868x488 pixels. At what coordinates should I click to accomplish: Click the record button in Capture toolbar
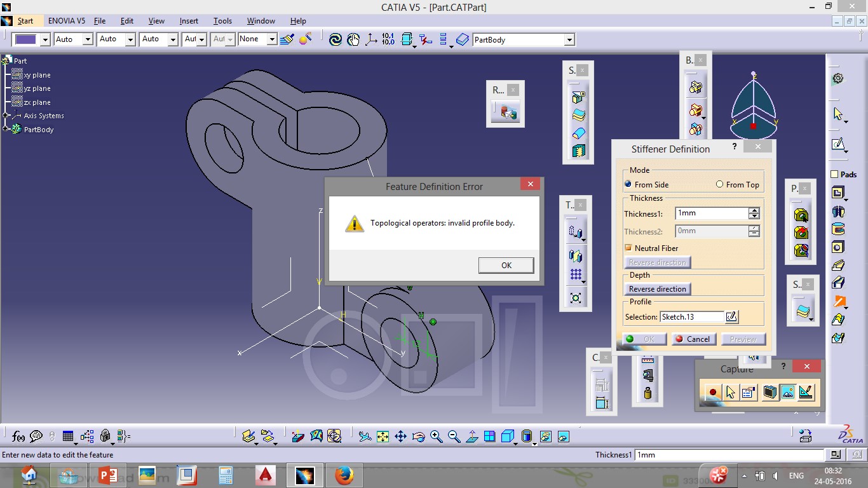(712, 392)
